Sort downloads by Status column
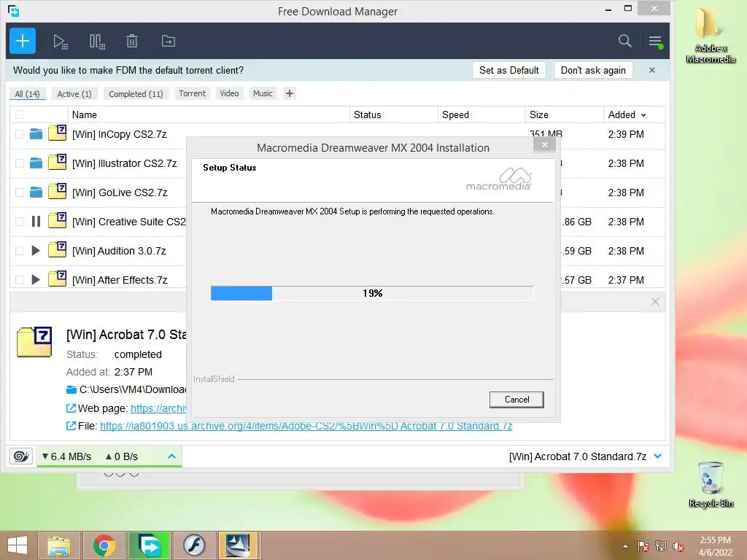 (x=394, y=114)
